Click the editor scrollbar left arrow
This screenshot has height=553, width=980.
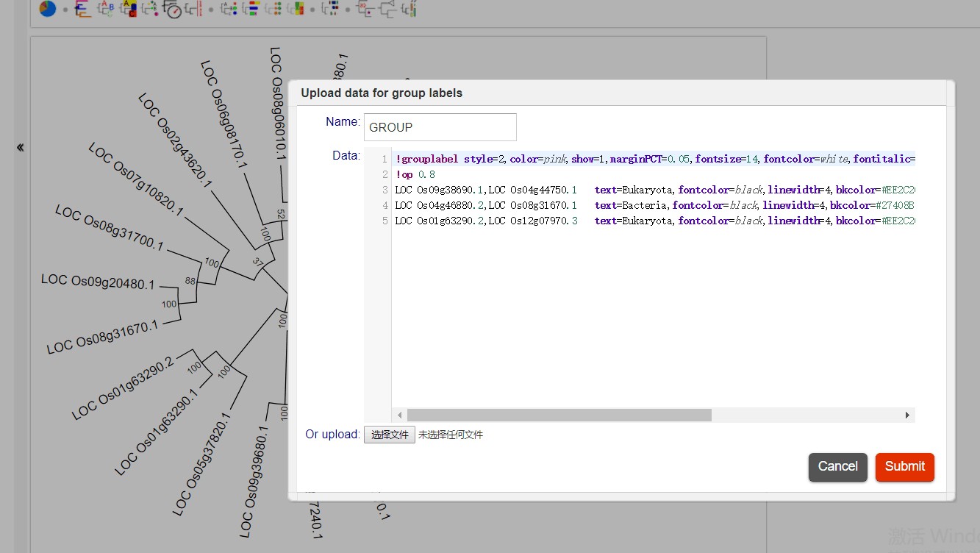400,415
